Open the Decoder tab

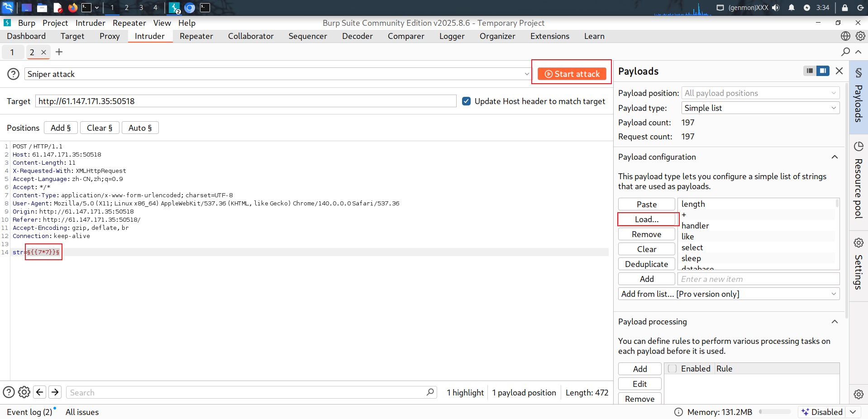[357, 36]
